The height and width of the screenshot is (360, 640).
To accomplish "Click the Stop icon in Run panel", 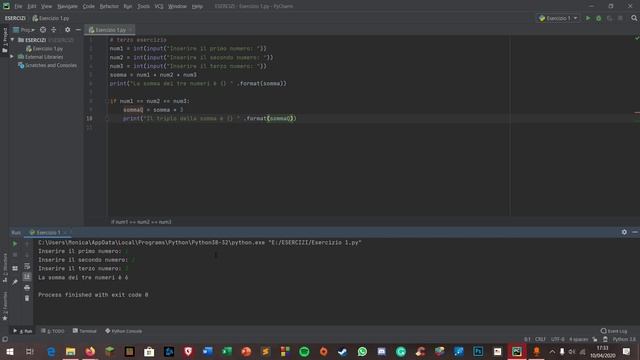I will tap(15, 255).
